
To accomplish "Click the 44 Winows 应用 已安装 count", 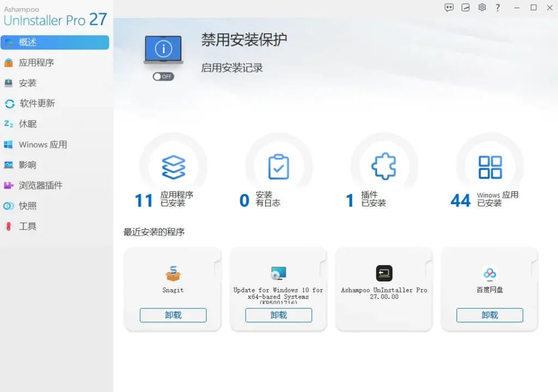I will 484,200.
